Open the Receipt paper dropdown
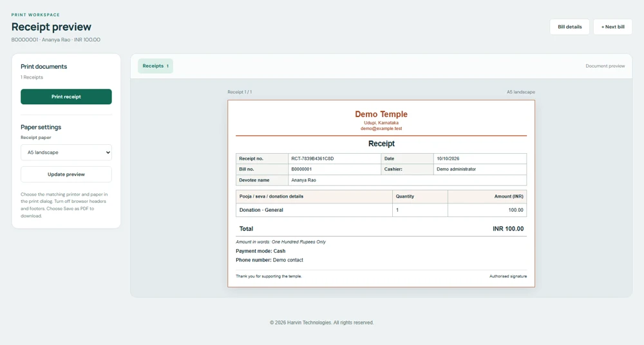Image resolution: width=644 pixels, height=345 pixels. (x=66, y=153)
